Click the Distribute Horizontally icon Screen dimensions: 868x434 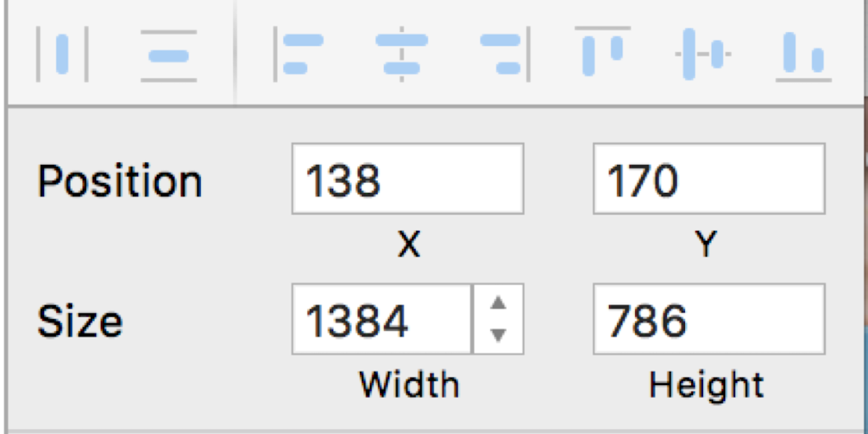pyautogui.click(x=61, y=55)
